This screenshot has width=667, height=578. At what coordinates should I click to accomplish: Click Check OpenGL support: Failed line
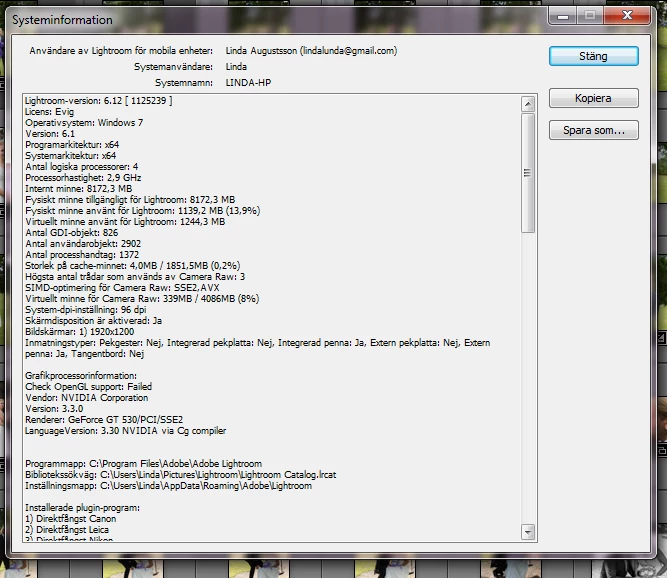coord(88,387)
